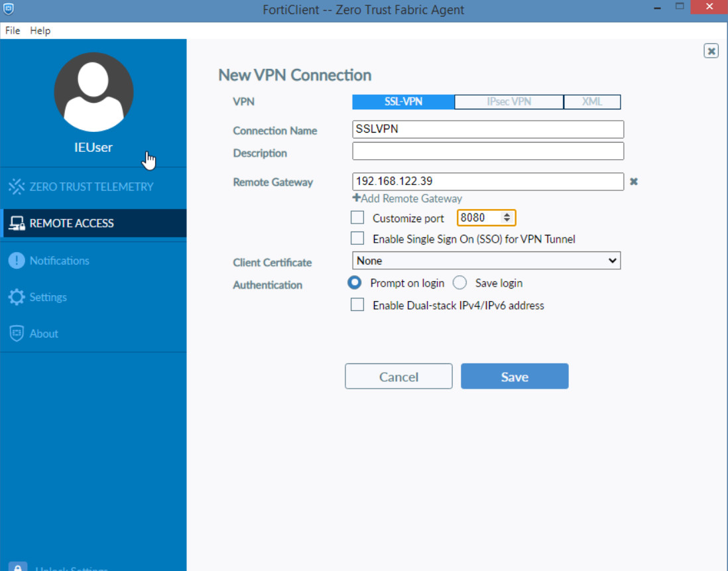
Task: Switch to the SSL-VPN tab
Action: pos(403,101)
